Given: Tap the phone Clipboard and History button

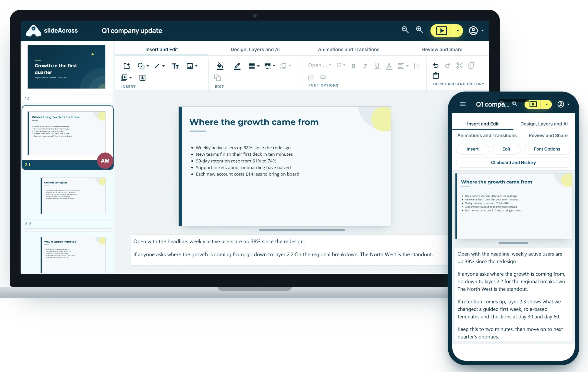Looking at the screenshot, I should (x=513, y=163).
